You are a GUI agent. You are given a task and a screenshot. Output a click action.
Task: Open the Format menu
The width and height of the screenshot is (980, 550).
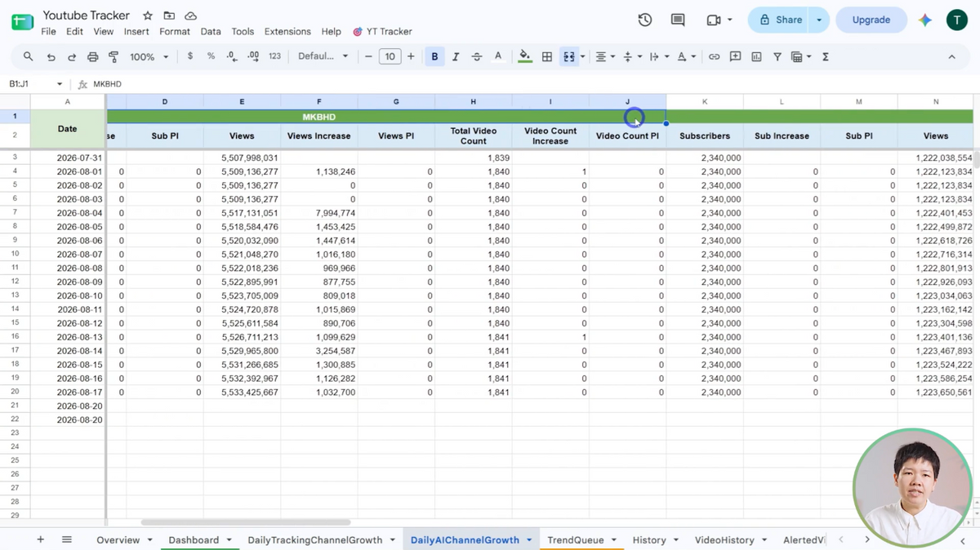[175, 32]
